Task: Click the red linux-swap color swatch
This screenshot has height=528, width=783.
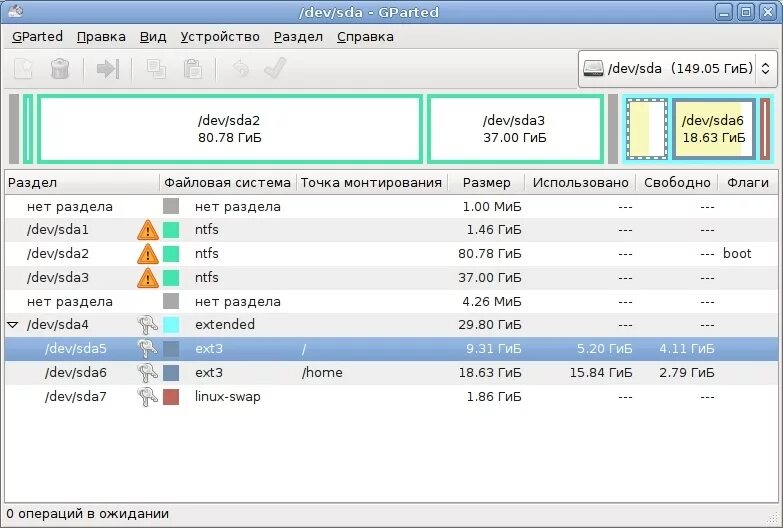Action: [171, 397]
